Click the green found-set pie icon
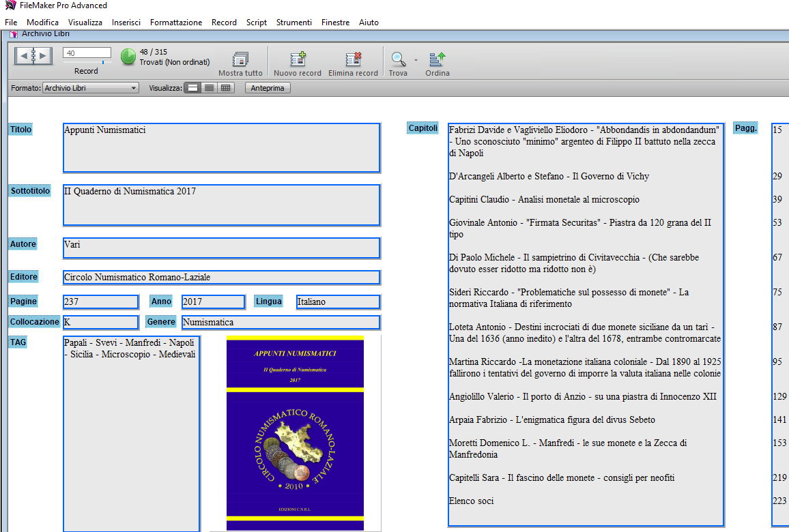Screen dimensions: 789x532 [128, 57]
